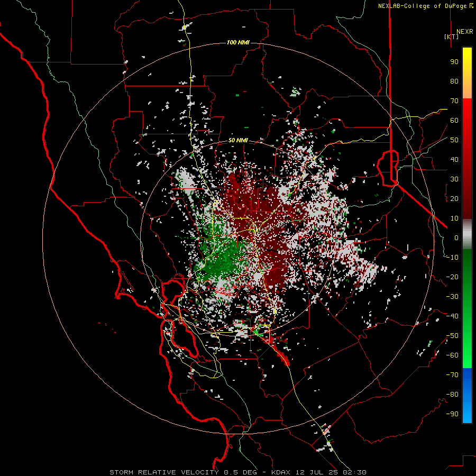
Task: Click the NEXR label above the color scale
Action: point(465,32)
